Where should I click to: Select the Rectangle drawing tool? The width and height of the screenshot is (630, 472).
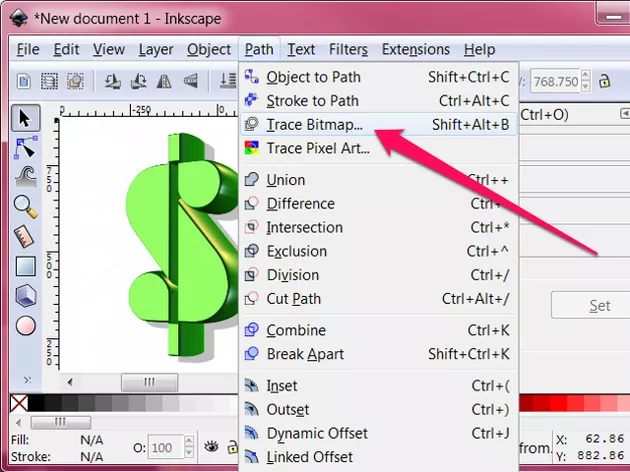pyautogui.click(x=25, y=266)
